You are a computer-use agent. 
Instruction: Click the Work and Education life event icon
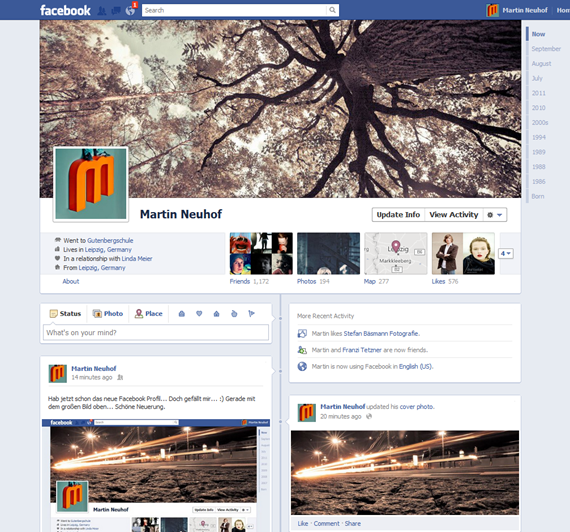182,313
